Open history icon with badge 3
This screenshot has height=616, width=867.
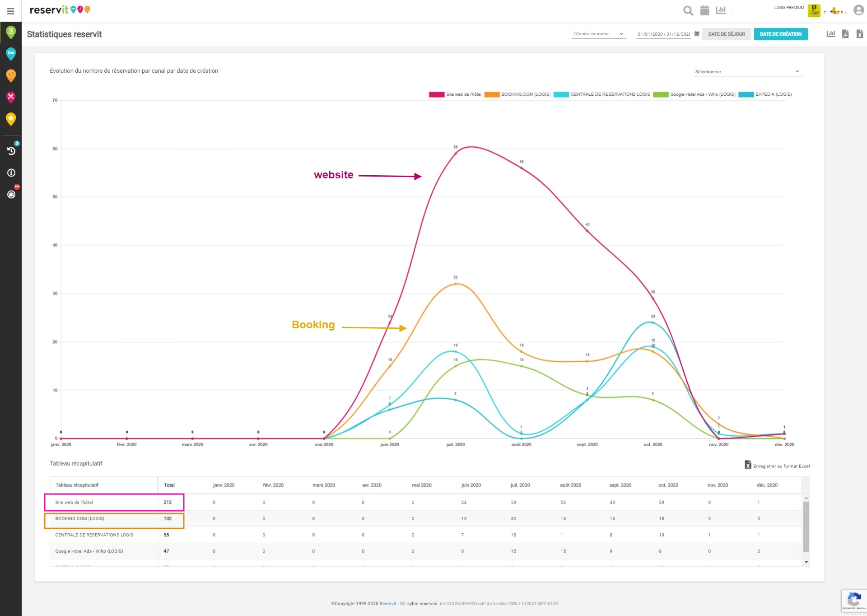pyautogui.click(x=12, y=150)
